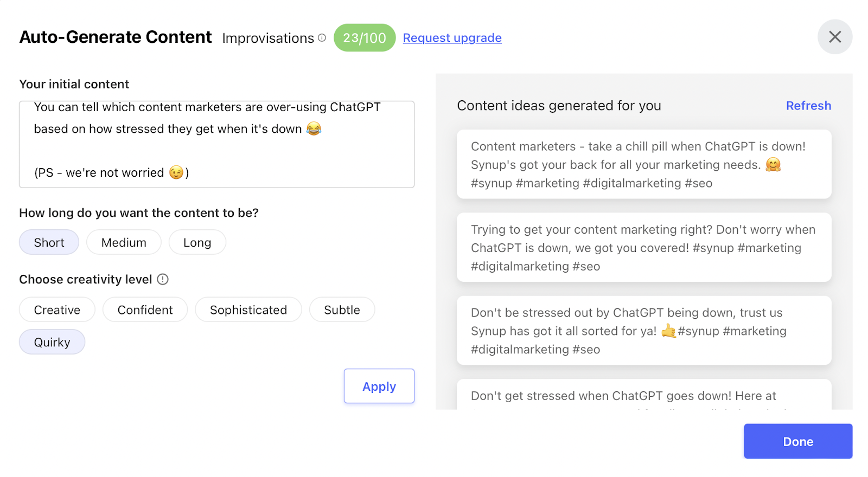Choose the Subtle creativity level
This screenshot has width=868, height=477.
pyautogui.click(x=342, y=310)
